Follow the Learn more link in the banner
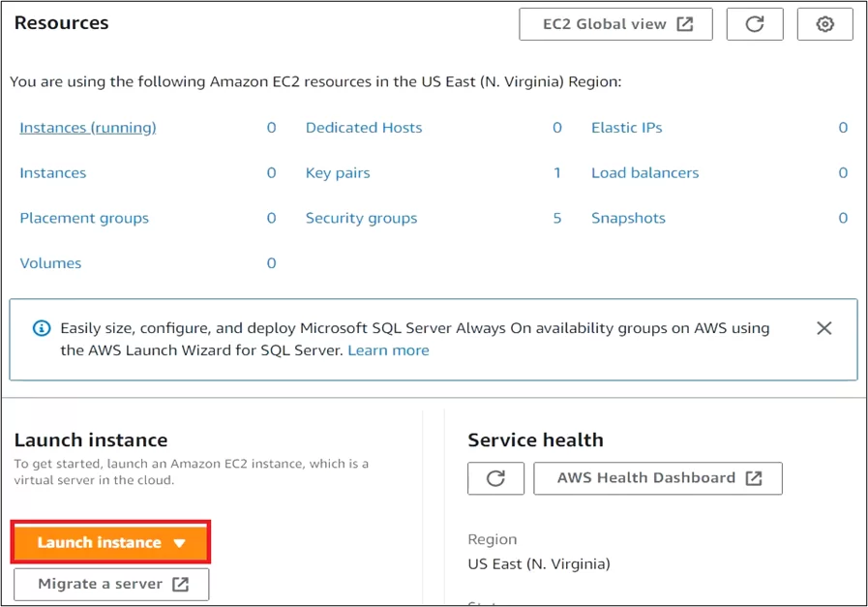This screenshot has width=868, height=607. tap(388, 350)
